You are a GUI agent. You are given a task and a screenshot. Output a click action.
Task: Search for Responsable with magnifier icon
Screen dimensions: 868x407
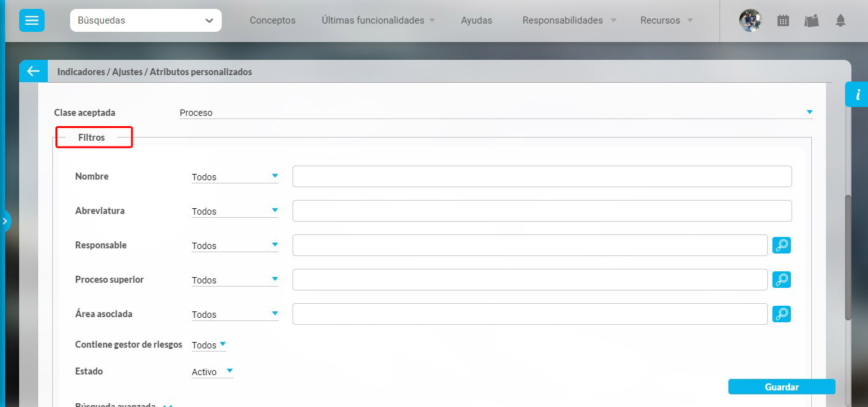pos(781,245)
